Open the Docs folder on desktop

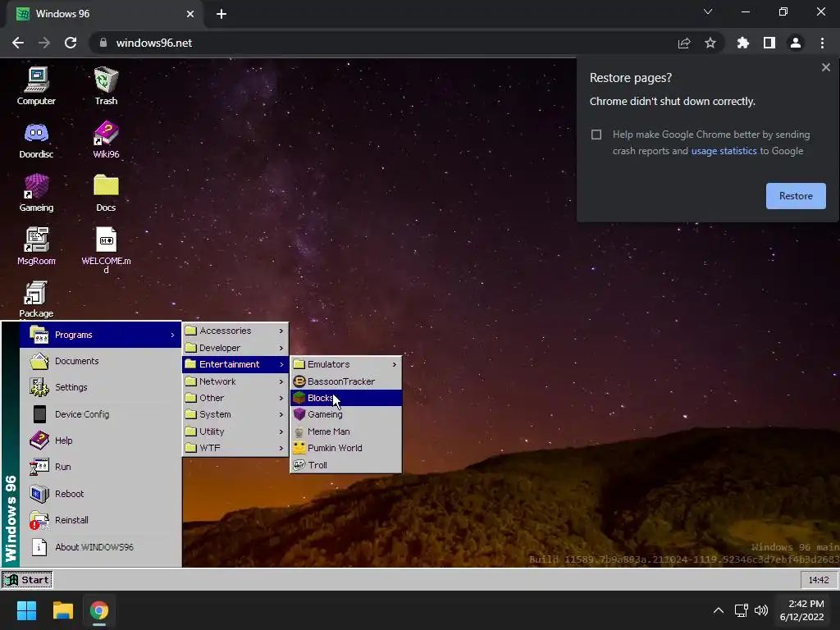coord(106,193)
